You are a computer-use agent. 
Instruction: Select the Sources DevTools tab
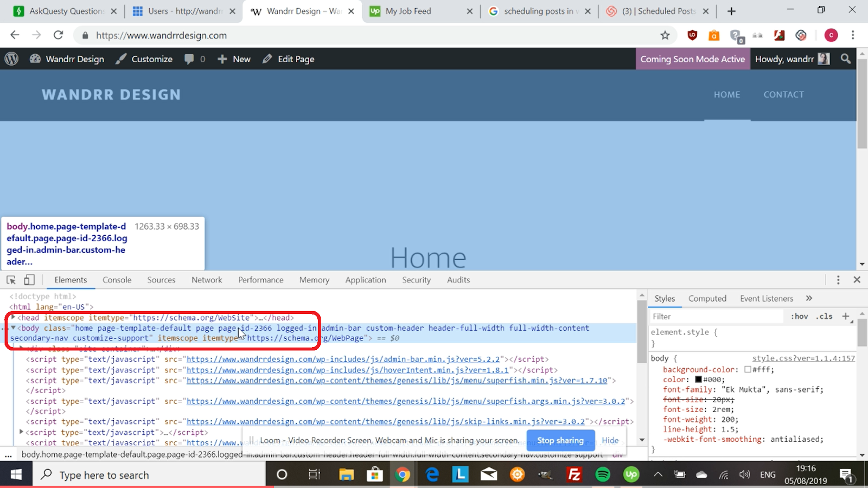pos(161,280)
